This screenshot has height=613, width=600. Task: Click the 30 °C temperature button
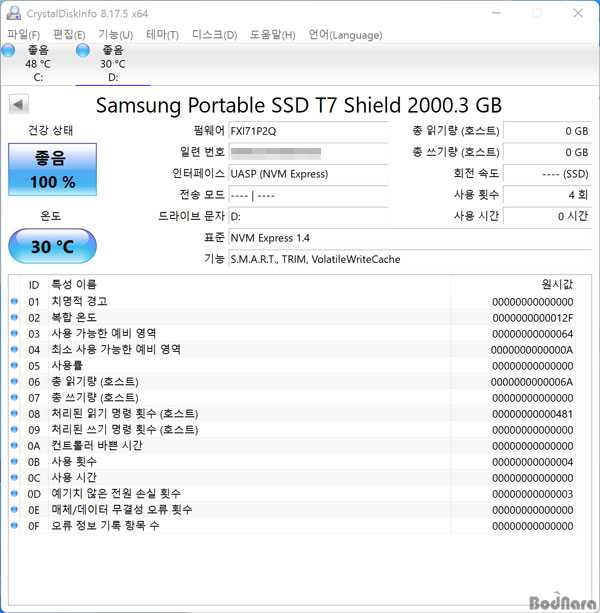pyautogui.click(x=52, y=246)
